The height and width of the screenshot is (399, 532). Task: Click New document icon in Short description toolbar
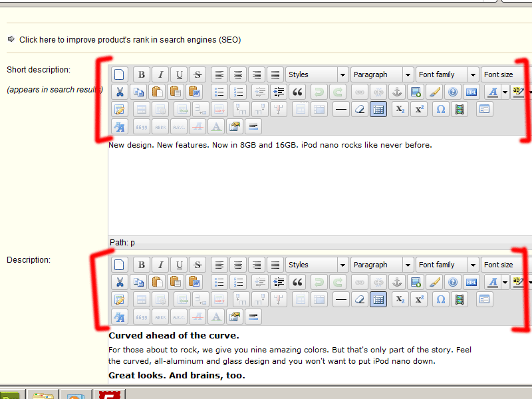point(119,74)
